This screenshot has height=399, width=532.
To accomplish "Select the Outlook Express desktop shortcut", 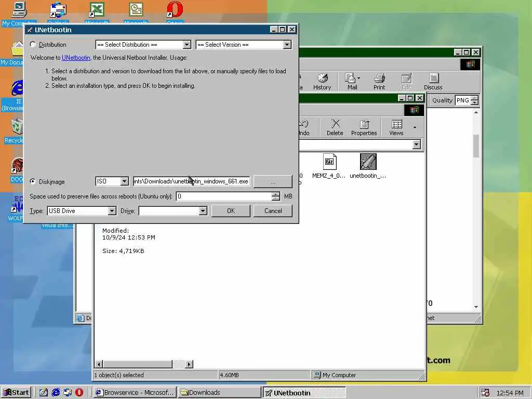I will (x=58, y=14).
